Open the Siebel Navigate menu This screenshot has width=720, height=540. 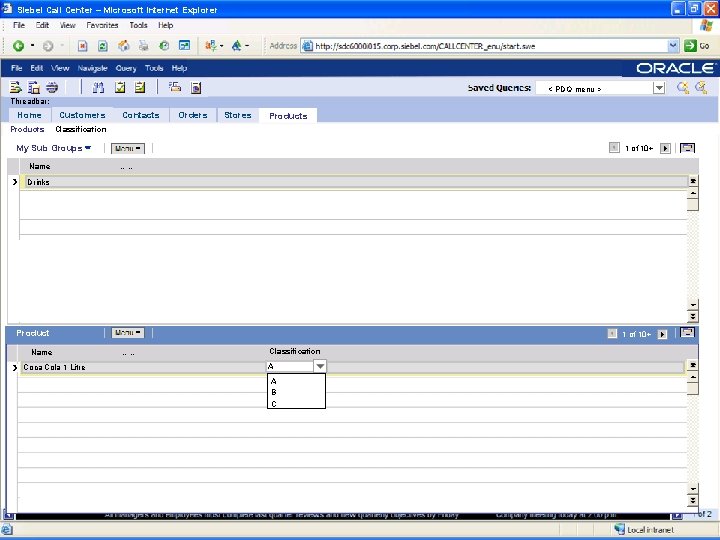[92, 68]
